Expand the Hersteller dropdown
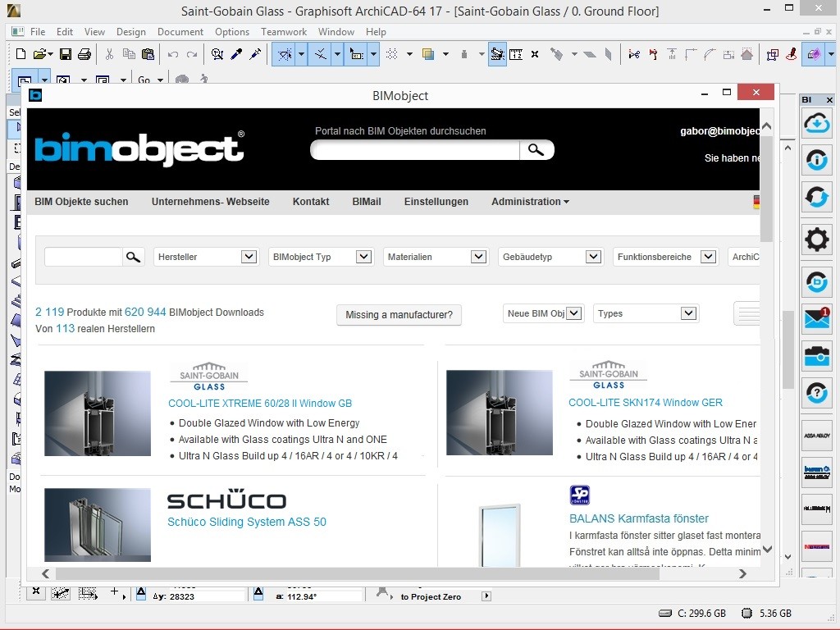 point(206,257)
